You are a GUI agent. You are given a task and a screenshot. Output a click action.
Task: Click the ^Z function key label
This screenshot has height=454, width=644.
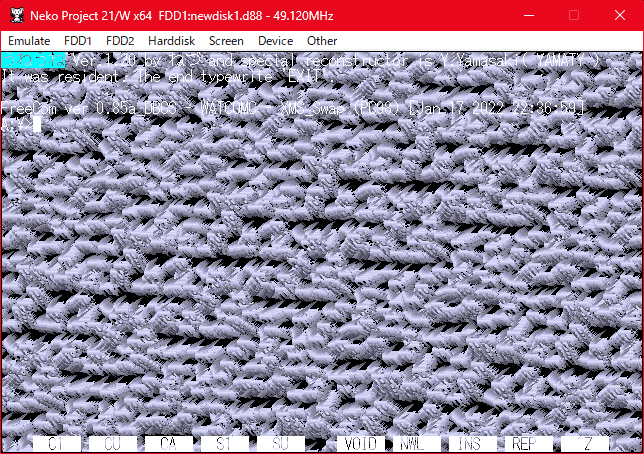click(584, 444)
